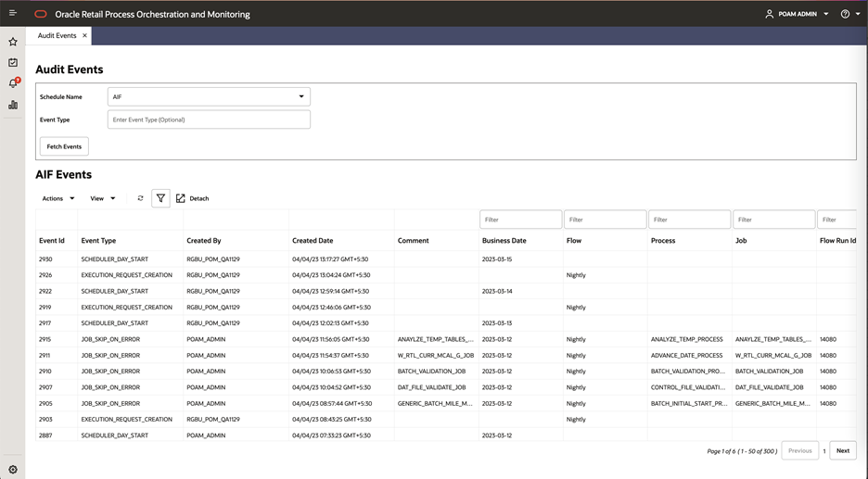This screenshot has width=868, height=479.
Task: Click page number 1 indicator
Action: pos(823,451)
